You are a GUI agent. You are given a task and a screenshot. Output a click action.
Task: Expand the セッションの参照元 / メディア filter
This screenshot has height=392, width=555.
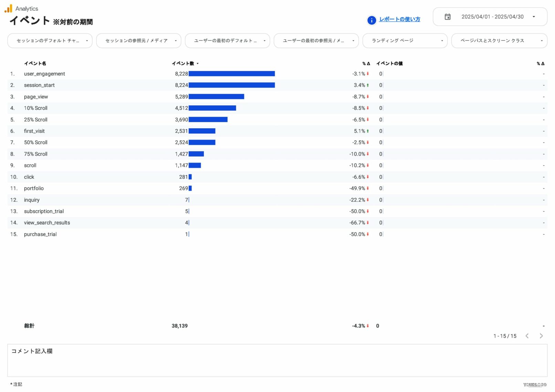(x=138, y=41)
